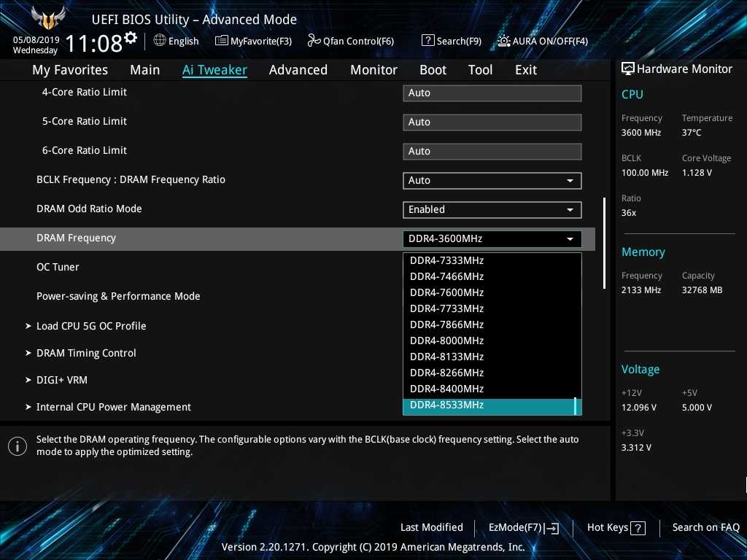The image size is (747, 560).
Task: Click the Hot Keys question mark icon
Action: tap(638, 528)
